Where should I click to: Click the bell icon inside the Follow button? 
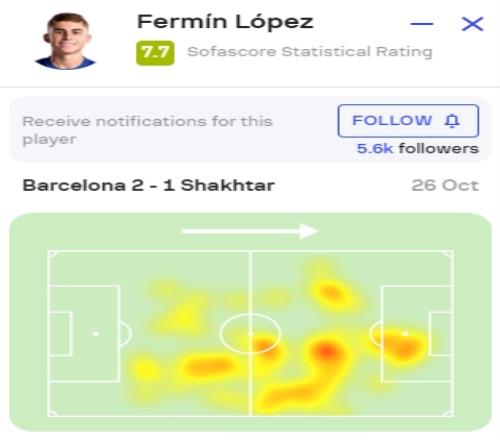[x=452, y=121]
